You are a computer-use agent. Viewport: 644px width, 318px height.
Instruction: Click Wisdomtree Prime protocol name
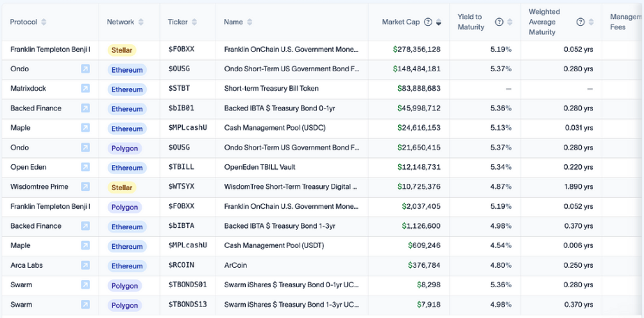click(39, 187)
